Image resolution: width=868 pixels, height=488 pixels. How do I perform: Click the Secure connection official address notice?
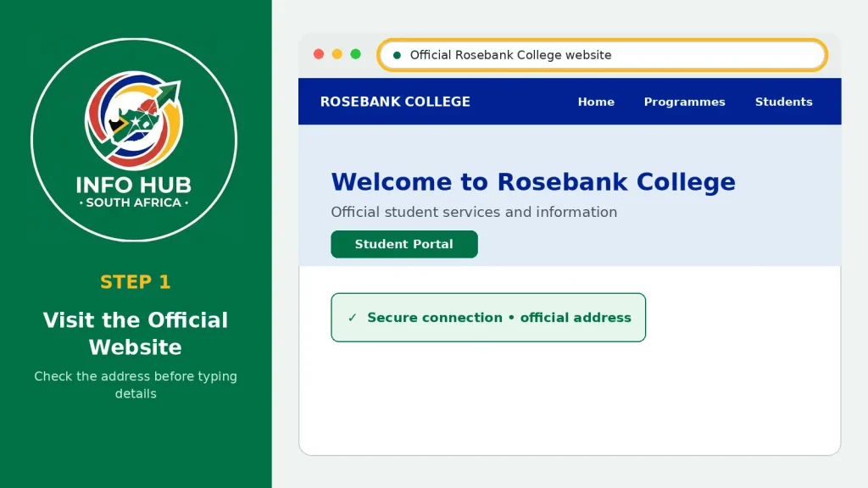488,318
